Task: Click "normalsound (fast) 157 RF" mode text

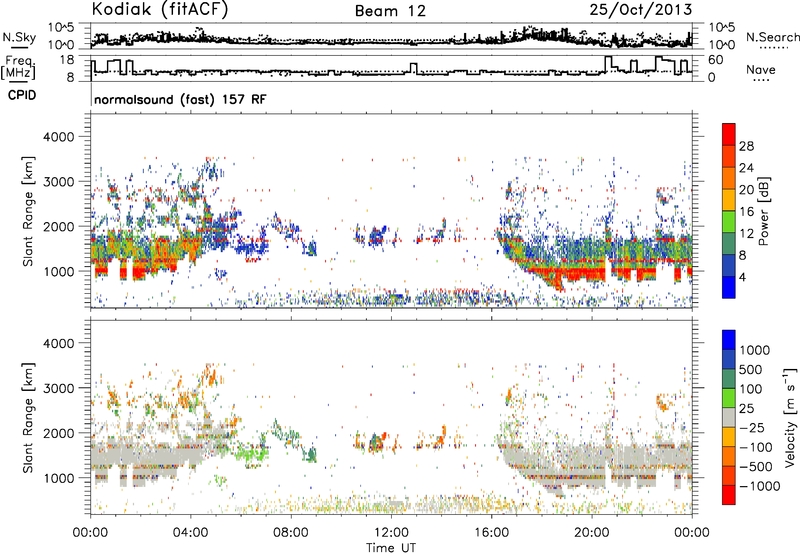Action: pos(180,99)
